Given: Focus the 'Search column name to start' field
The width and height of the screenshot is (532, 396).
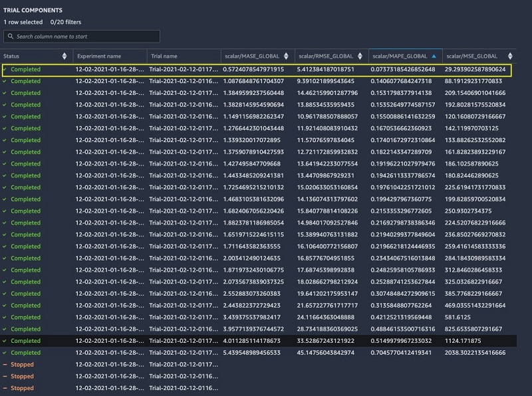Looking at the screenshot, I should [x=82, y=37].
